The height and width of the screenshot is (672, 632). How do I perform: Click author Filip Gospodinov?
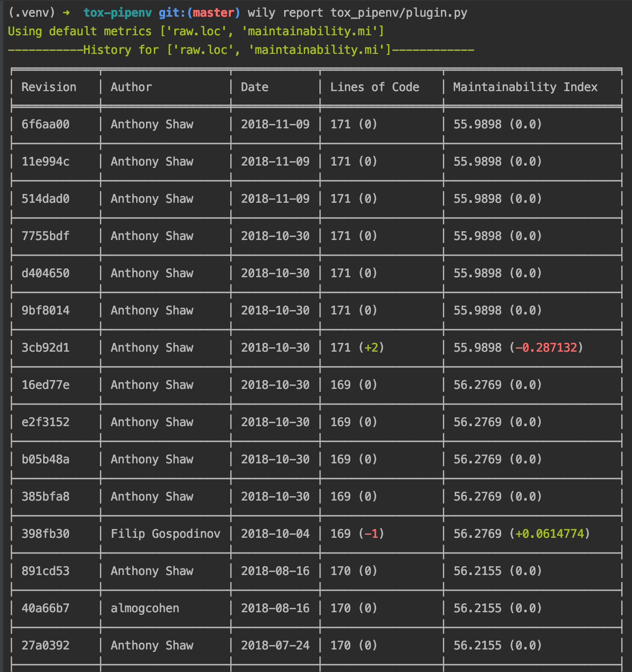(x=166, y=534)
